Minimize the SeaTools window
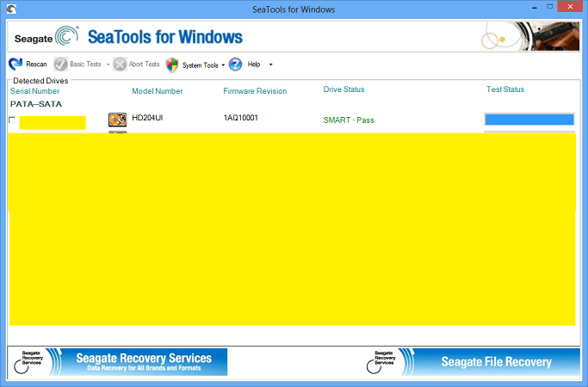Image resolution: width=588 pixels, height=387 pixels. click(x=535, y=8)
